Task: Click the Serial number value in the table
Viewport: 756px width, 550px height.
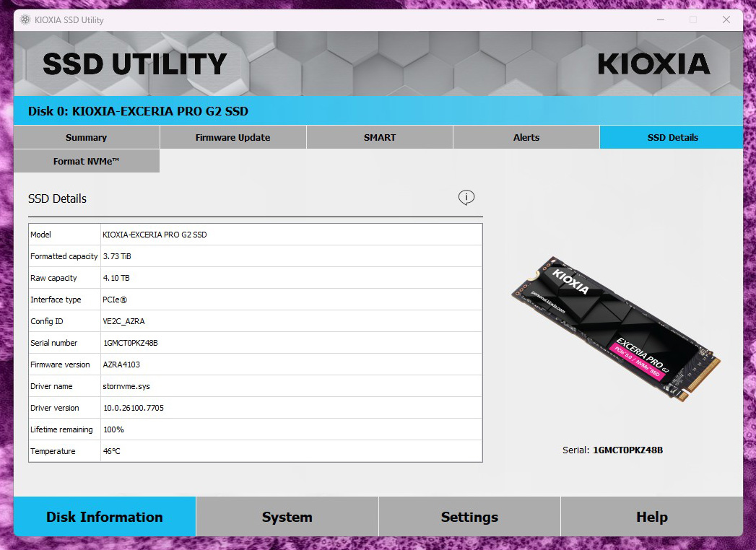Action: 131,343
